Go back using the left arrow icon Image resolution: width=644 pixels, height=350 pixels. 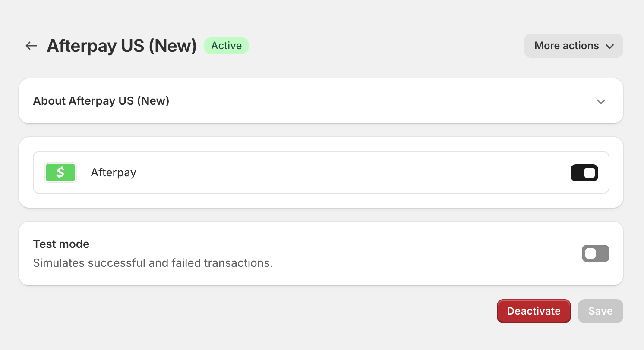31,46
